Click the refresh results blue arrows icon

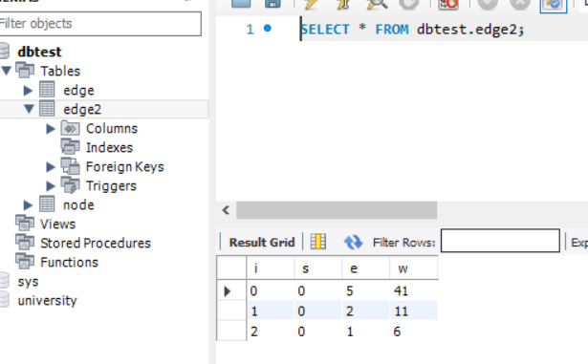tap(353, 242)
